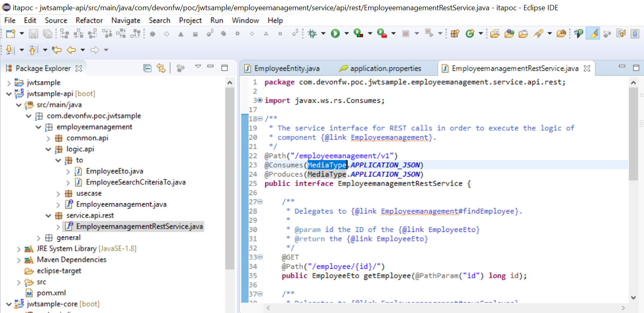Click the Debug bug icon
This screenshot has width=644, height=313.
(313, 34)
